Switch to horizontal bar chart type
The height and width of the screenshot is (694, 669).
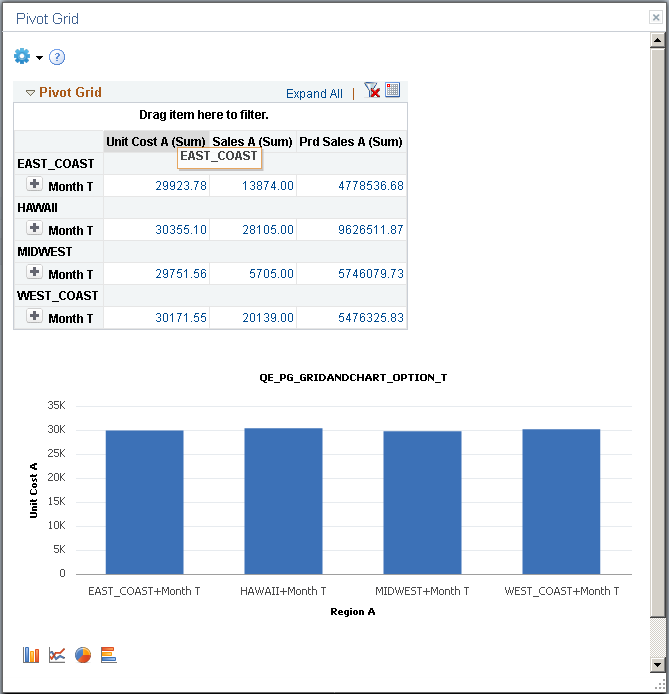109,655
